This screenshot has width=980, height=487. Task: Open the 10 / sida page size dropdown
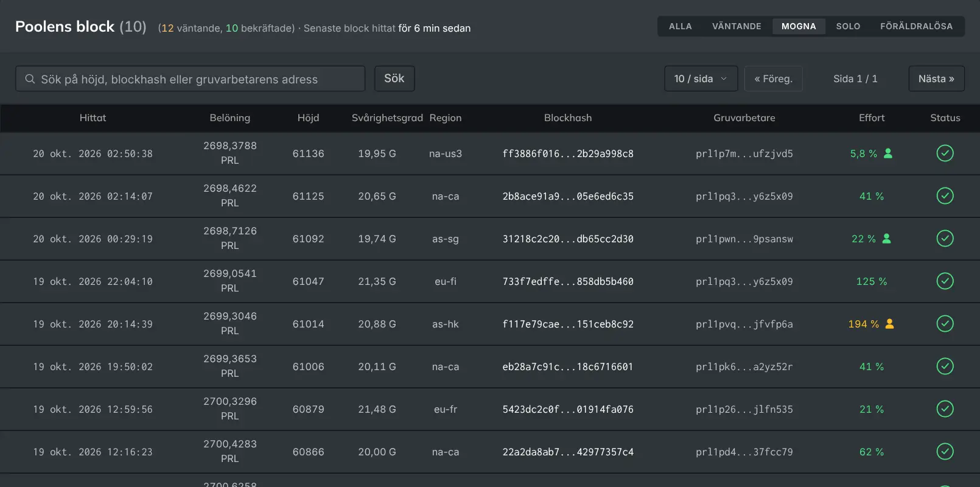tap(701, 79)
